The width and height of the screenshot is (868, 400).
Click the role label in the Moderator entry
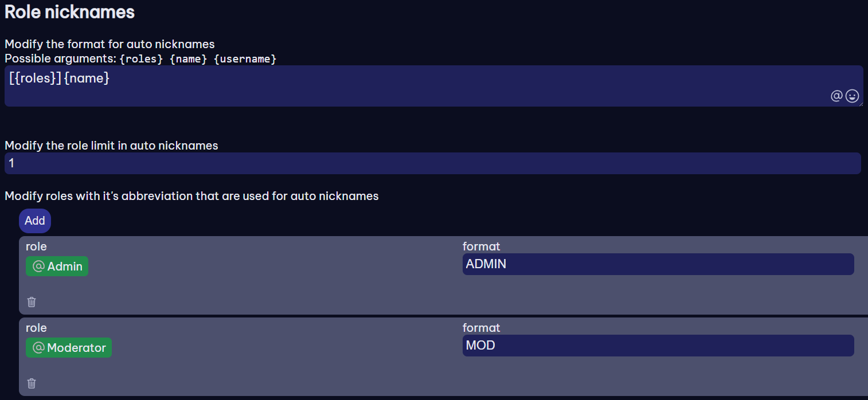coord(36,328)
